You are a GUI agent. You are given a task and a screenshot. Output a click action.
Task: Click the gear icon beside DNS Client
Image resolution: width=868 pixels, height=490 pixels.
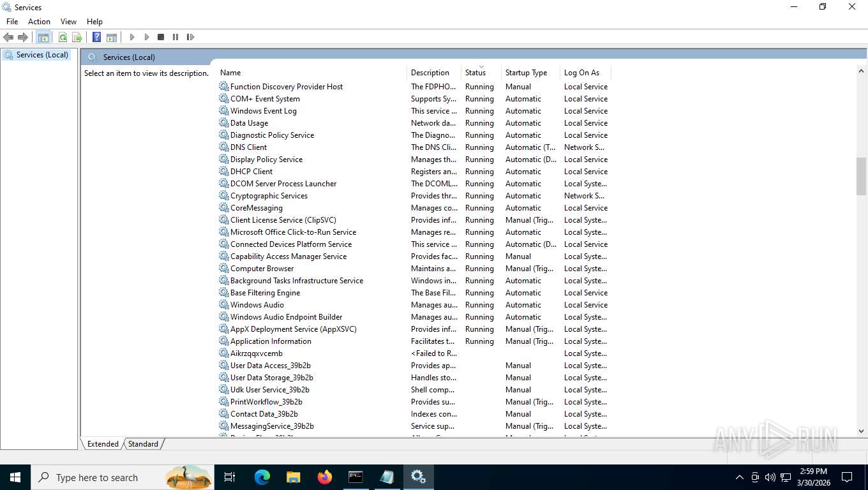224,147
